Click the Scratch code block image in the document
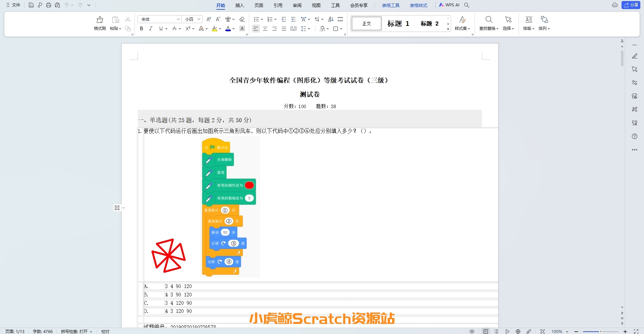644x334 pixels. pyautogui.click(x=230, y=207)
